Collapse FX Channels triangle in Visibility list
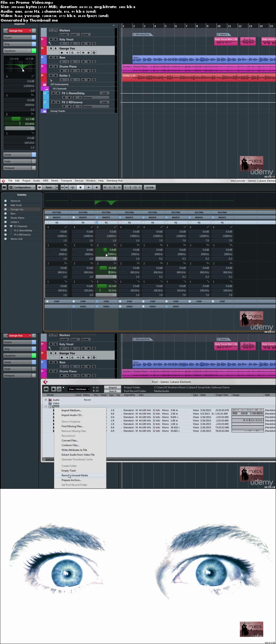276x644 pixels. [x=11, y=226]
